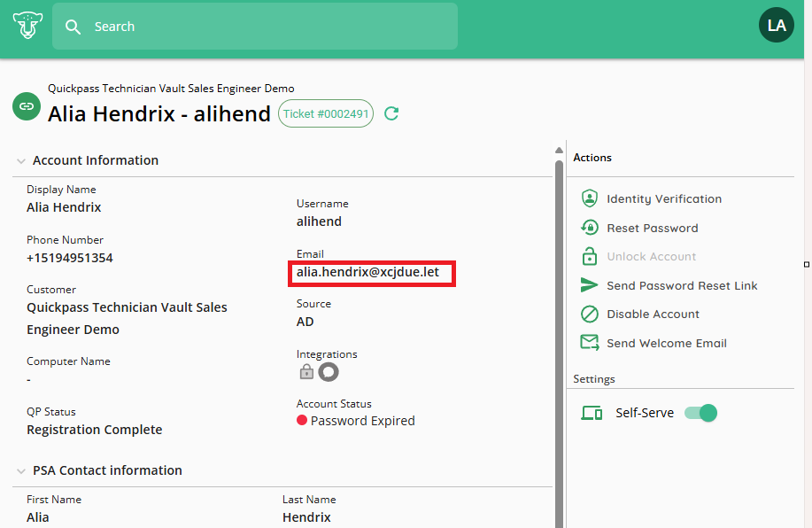Click the Settings panel heading
812x528 pixels.
click(594, 379)
